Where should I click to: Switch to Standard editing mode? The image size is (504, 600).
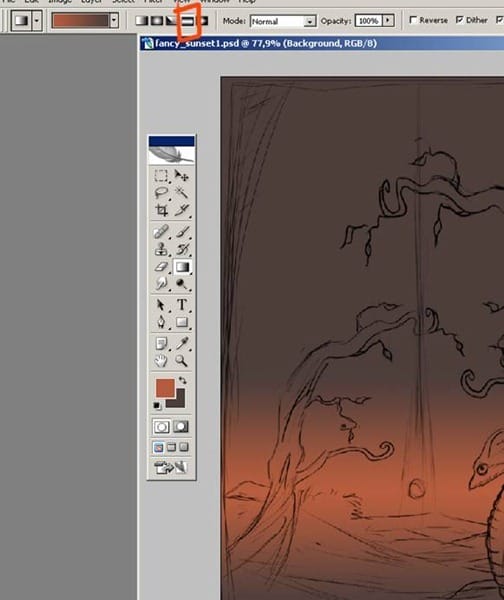(161, 427)
